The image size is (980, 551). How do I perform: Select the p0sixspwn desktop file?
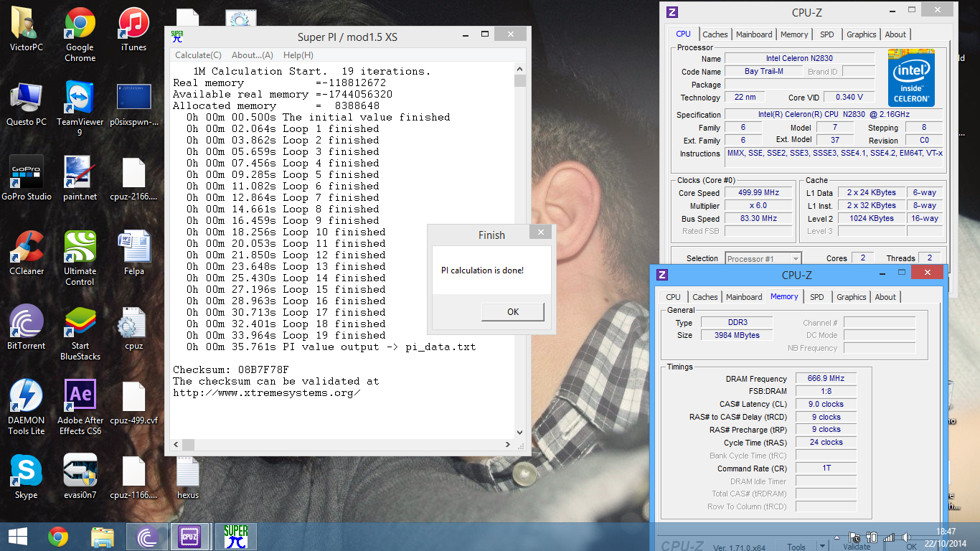click(133, 104)
